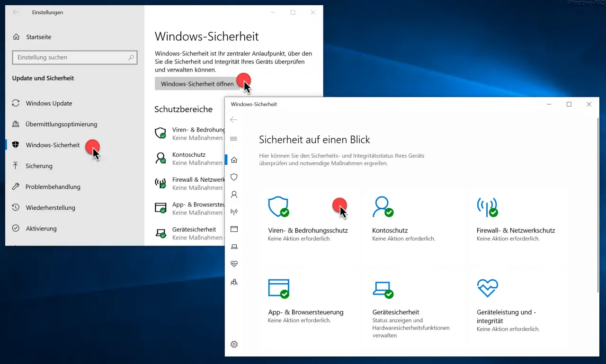Maximize the Windows-Sicherheit window
The image size is (606, 364).
point(569,104)
